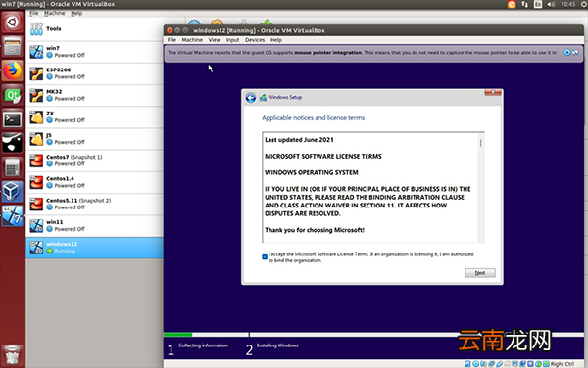Click the audio status indicator
The height and width of the screenshot is (368, 588).
(483, 364)
